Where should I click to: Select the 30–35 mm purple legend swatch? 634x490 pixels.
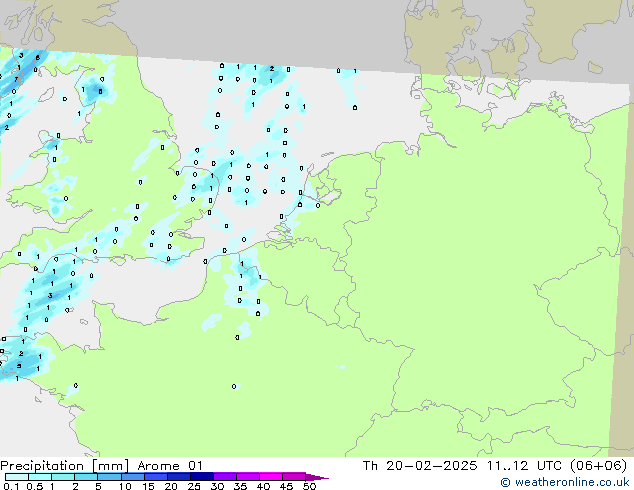[x=224, y=477]
